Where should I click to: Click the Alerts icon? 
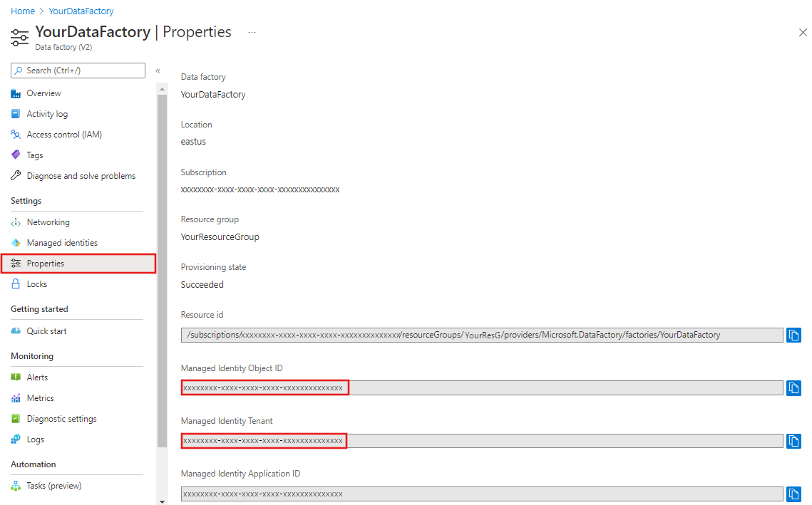(x=16, y=378)
